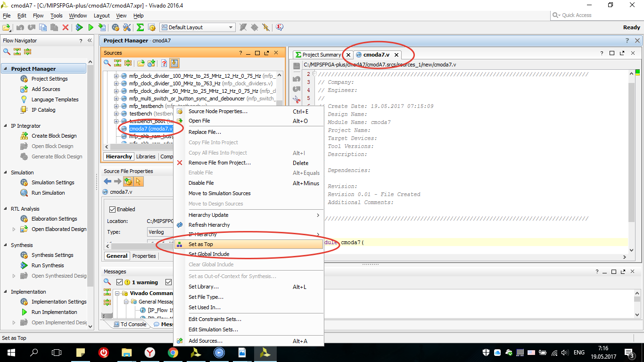The image size is (644, 362).
Task: Click the green sigma Project Summary toolbar icon
Action: pos(140,28)
